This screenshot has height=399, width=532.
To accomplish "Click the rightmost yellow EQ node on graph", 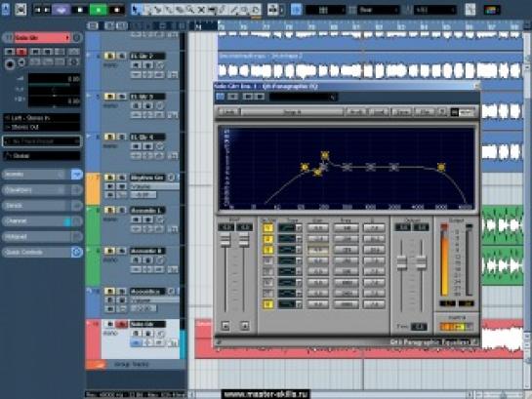I will tap(441, 167).
